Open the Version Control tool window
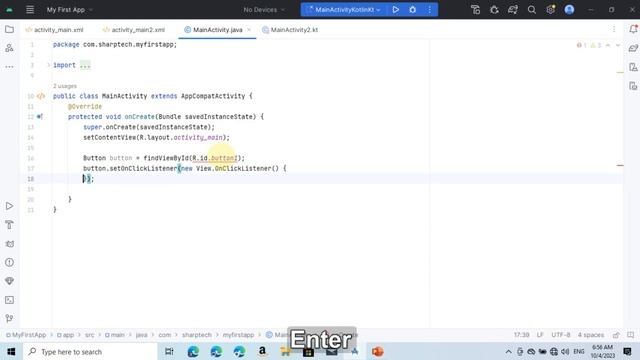 pos(9,318)
